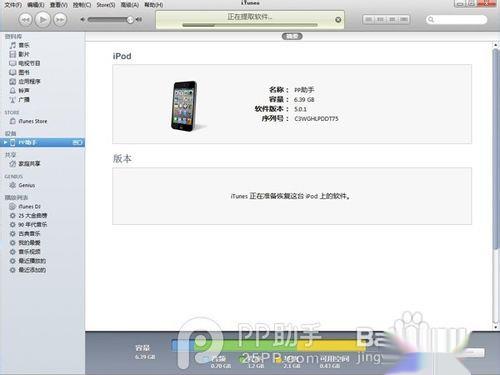Click the vertical scrollbar of main pane
The height and width of the screenshot is (375, 500).
pyautogui.click(x=496, y=148)
